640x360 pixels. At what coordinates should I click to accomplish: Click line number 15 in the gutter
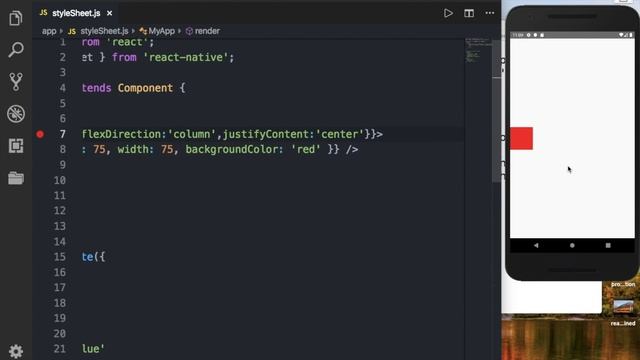(x=60, y=257)
